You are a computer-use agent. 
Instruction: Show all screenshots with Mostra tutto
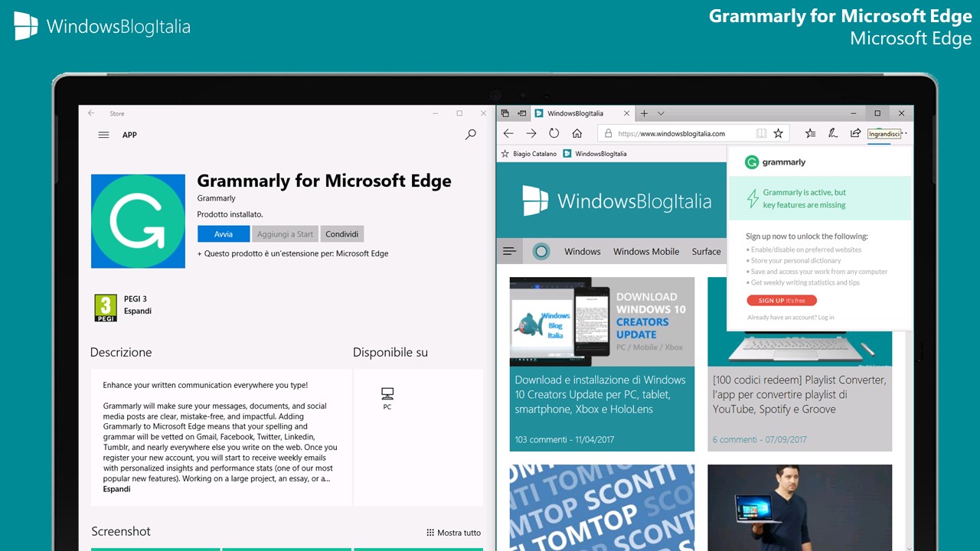tap(454, 533)
